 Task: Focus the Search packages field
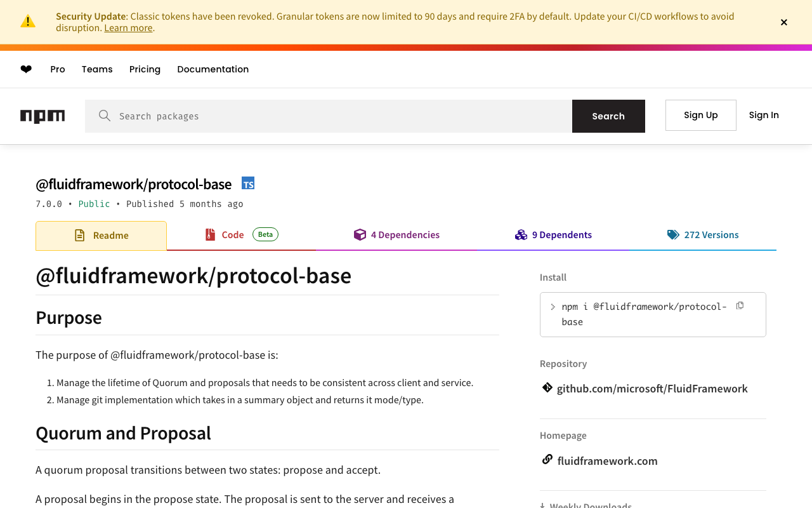329,116
